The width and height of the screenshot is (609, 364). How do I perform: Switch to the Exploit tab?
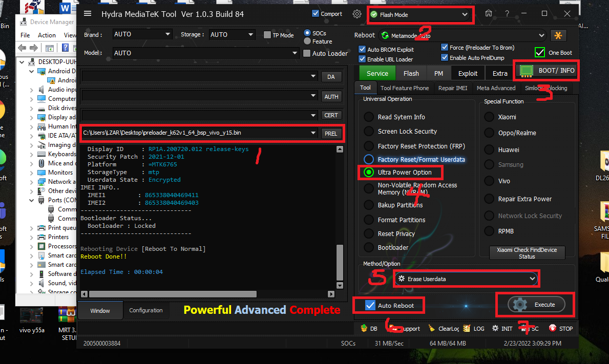(468, 73)
